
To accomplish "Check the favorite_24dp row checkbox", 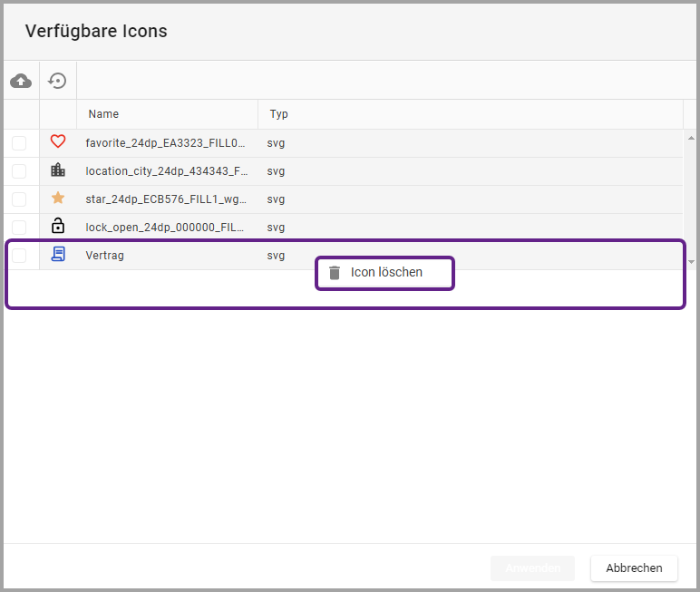I will pos(19,142).
